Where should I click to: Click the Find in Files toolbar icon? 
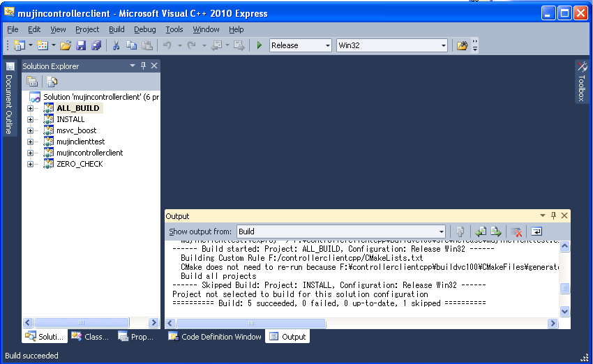pos(462,45)
